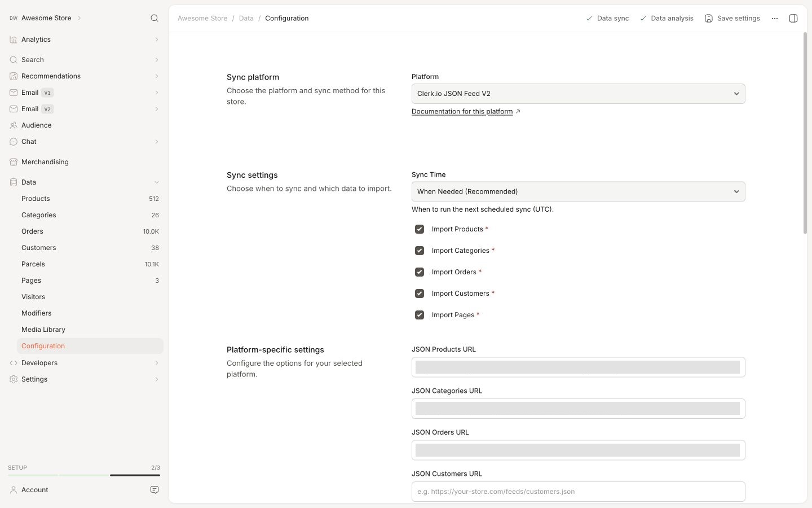
Task: Click the search magnifier icon beside Awesome Store
Action: [x=155, y=18]
